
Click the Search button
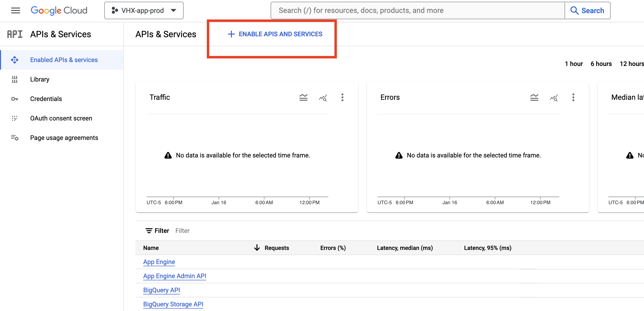click(587, 10)
